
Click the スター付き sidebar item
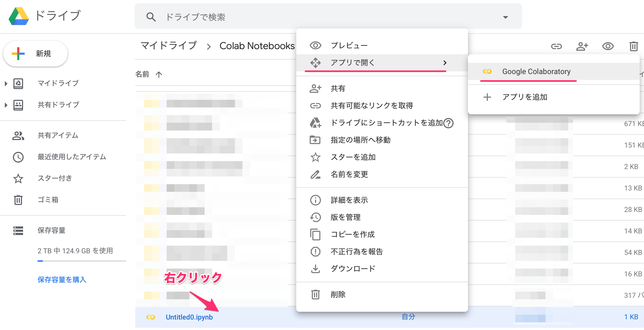pos(55,178)
